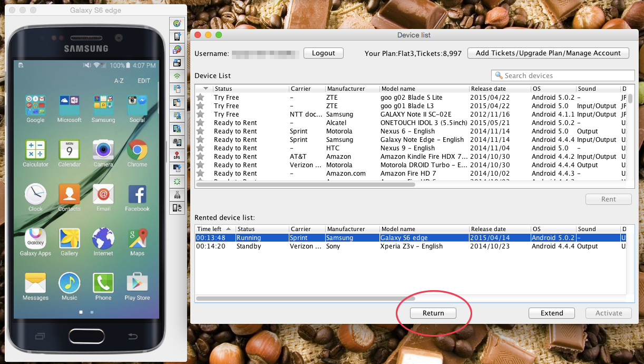Star the goo g02 Blade S Lite device
The height and width of the screenshot is (364, 644).
coord(200,98)
